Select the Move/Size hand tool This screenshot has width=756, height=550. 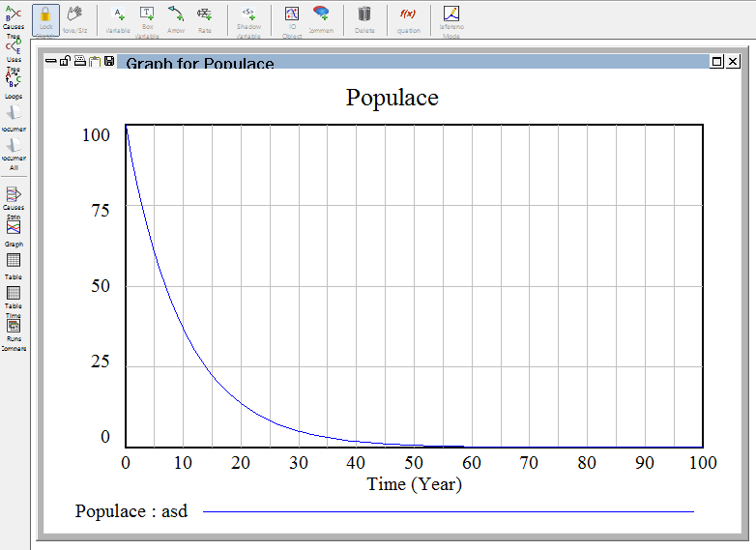point(74,18)
